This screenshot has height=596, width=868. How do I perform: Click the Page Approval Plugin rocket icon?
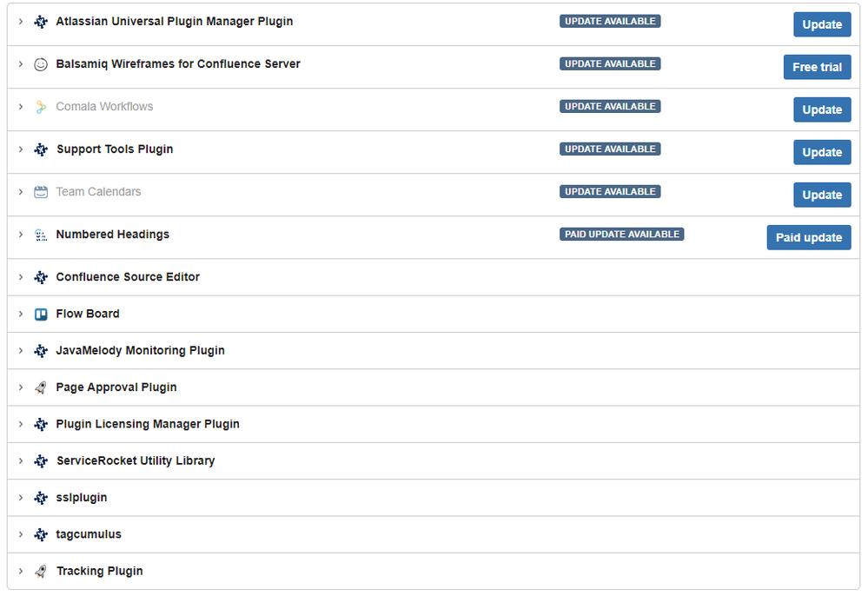(x=41, y=387)
